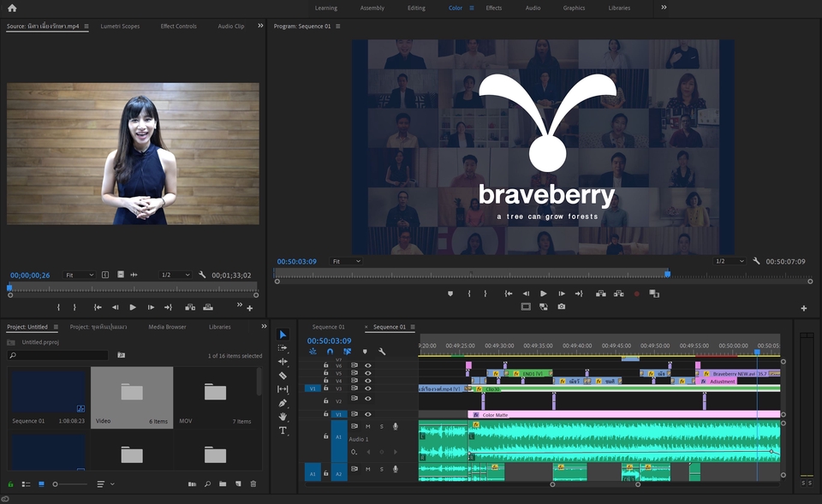The height and width of the screenshot is (504, 822).
Task: Toggle V1 track output eye
Action: (368, 414)
